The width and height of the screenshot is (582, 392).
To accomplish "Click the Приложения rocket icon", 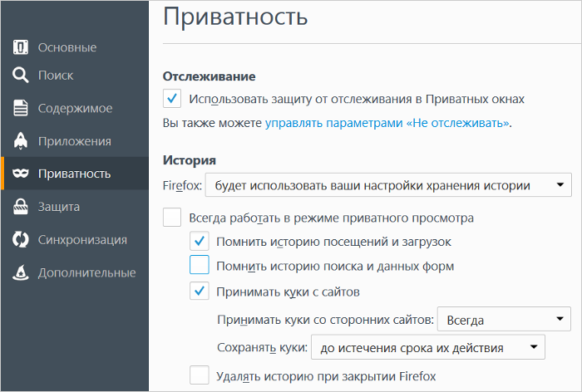I will tap(21, 140).
